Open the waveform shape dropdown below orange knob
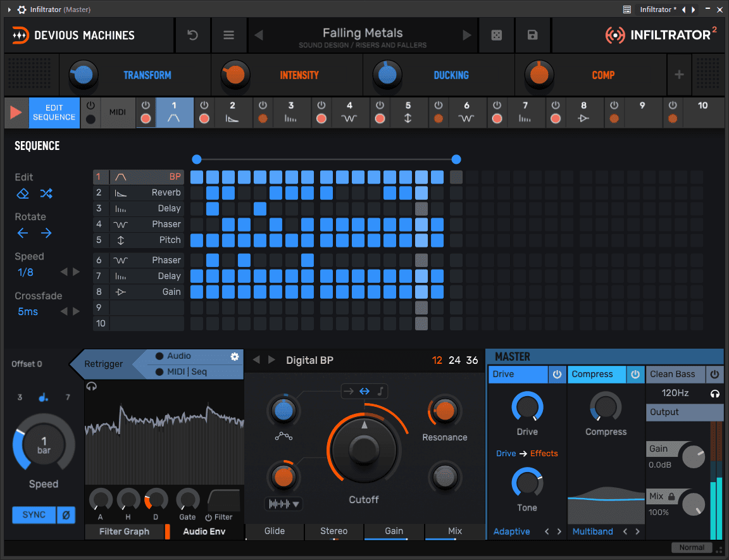Viewport: 729px width, 560px height. [x=283, y=504]
